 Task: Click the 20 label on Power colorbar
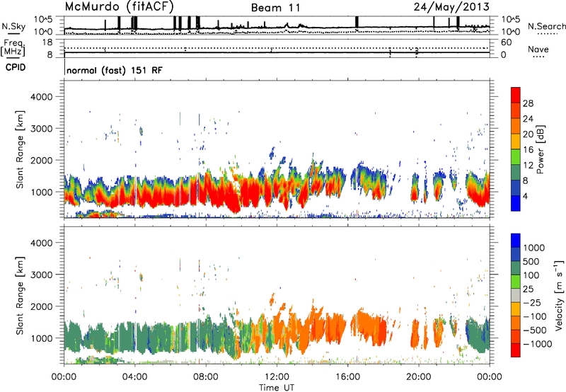pyautogui.click(x=528, y=134)
